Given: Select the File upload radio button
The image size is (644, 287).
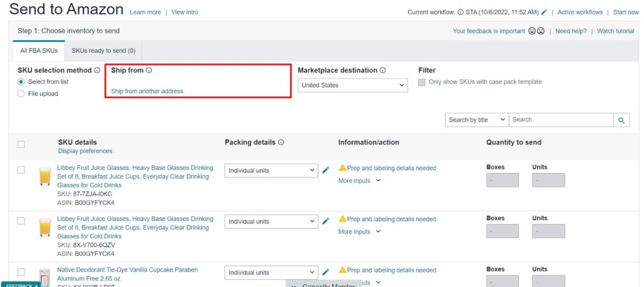Looking at the screenshot, I should click(x=21, y=94).
